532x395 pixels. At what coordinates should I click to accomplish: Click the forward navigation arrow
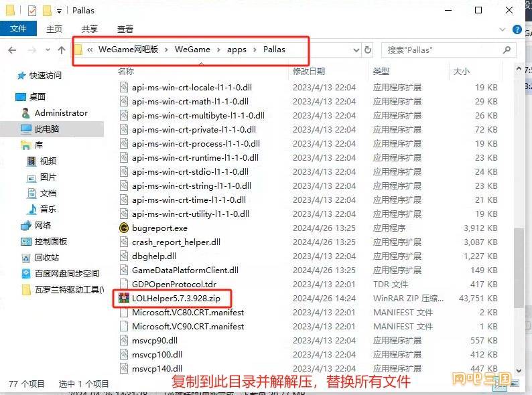pyautogui.click(x=32, y=50)
